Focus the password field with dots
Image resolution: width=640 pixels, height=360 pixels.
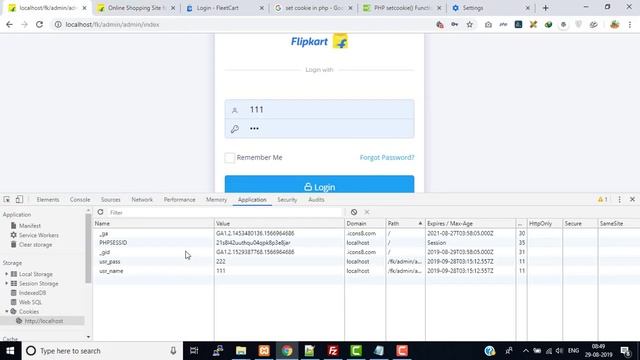[x=319, y=129]
